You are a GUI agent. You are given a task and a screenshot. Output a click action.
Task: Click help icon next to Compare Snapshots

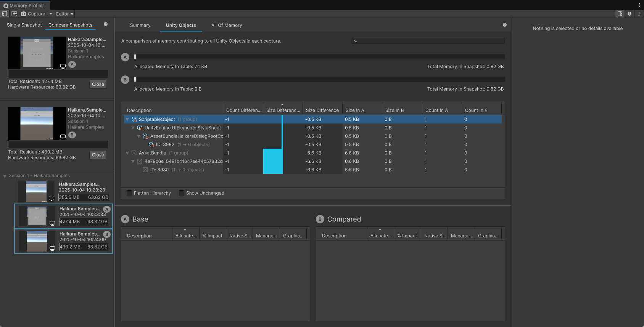(106, 24)
